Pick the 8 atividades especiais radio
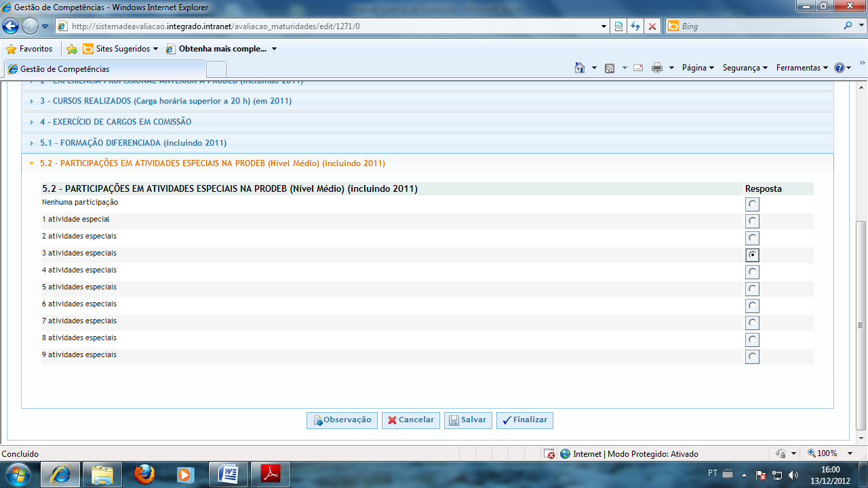The width and height of the screenshot is (868, 488). point(752,340)
